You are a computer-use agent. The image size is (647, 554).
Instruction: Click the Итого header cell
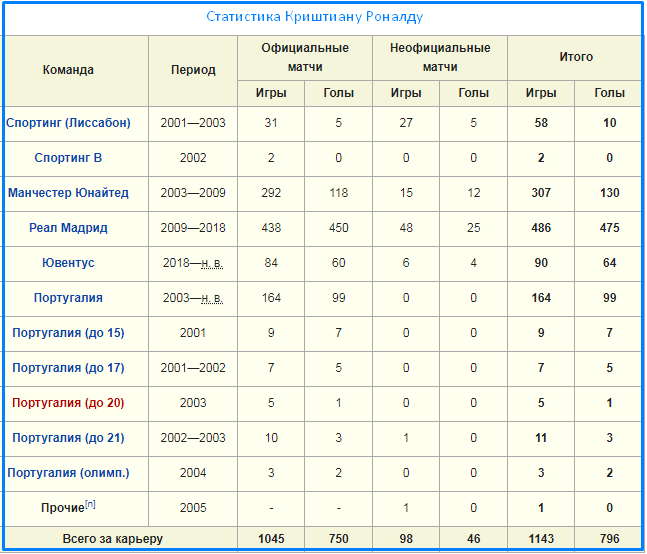[576, 57]
